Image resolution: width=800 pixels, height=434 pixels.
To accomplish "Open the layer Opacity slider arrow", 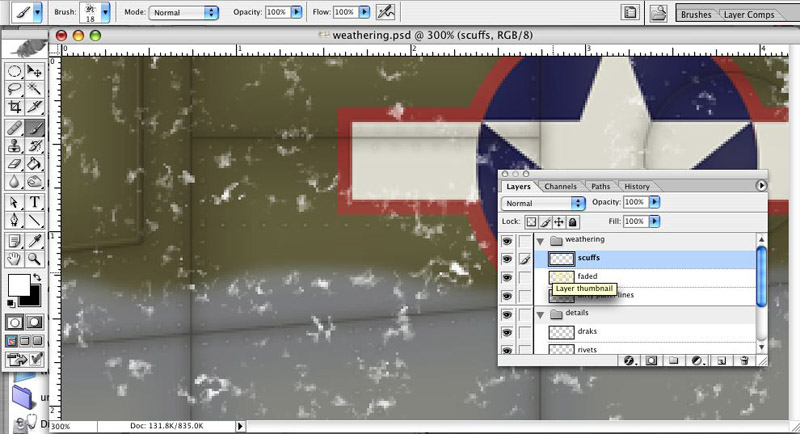I will pos(655,202).
